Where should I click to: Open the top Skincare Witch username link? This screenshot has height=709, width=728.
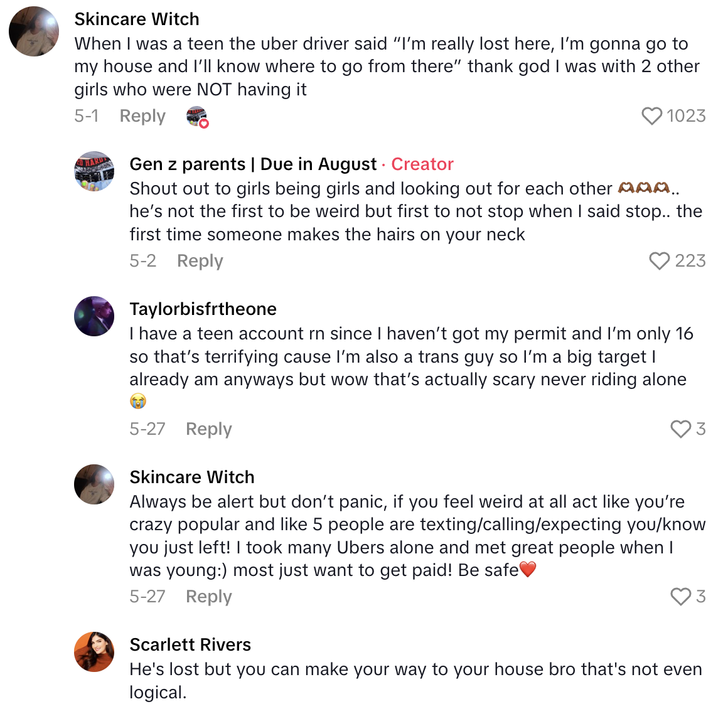point(137,19)
